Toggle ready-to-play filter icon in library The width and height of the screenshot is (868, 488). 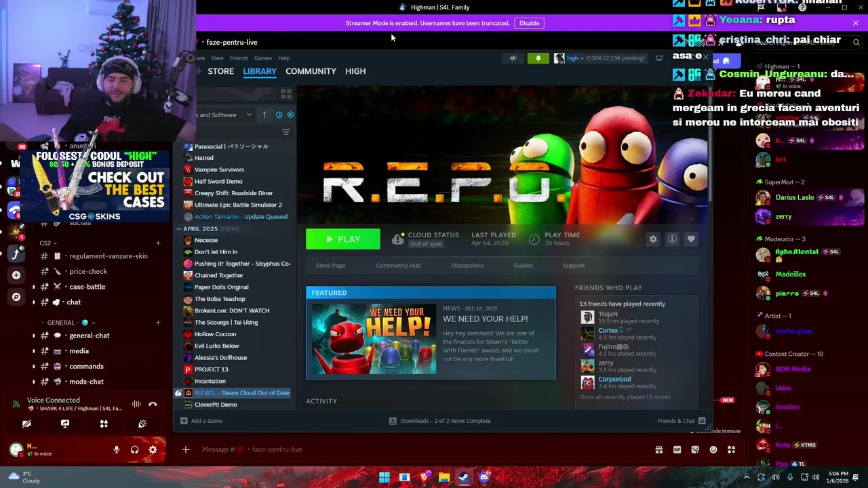click(290, 115)
